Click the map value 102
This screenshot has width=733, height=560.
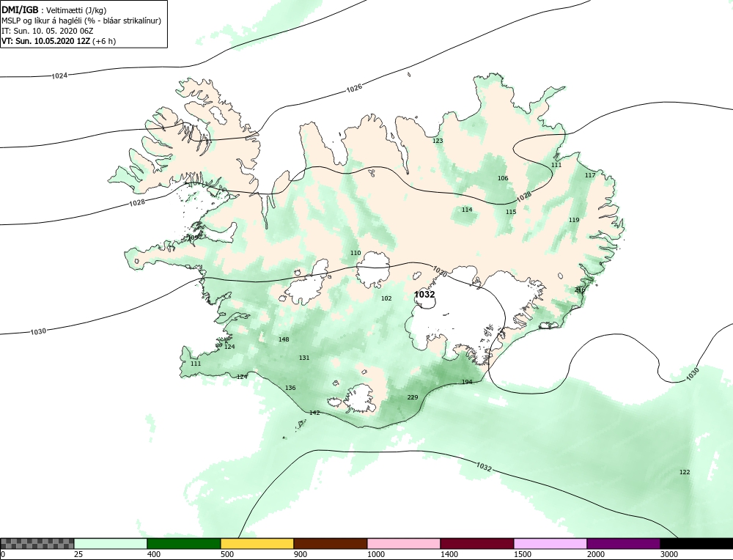[386, 298]
